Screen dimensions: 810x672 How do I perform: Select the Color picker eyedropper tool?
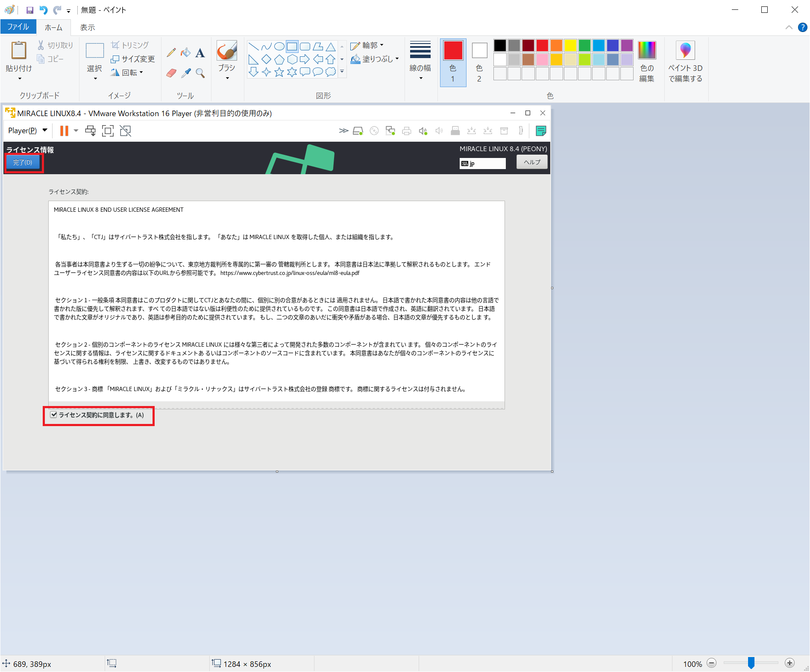[x=185, y=73]
